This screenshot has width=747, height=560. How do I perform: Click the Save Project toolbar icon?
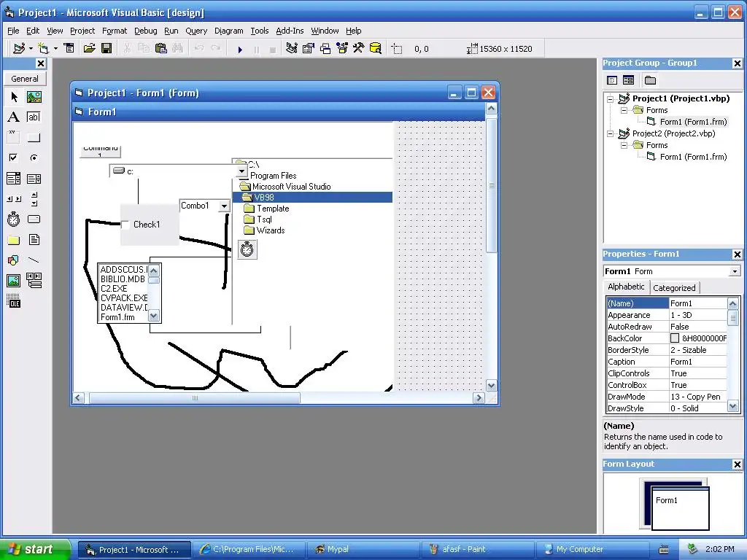tap(107, 49)
